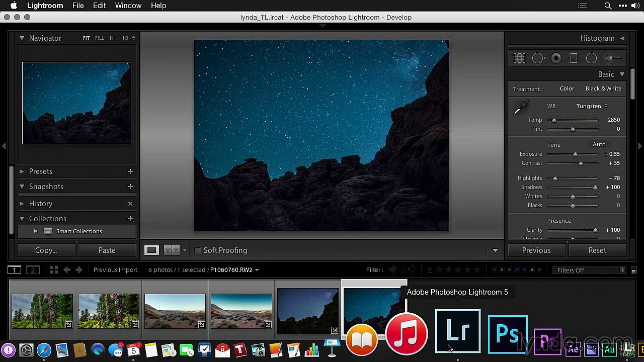
Task: Open the Edit menu
Action: (x=99, y=6)
